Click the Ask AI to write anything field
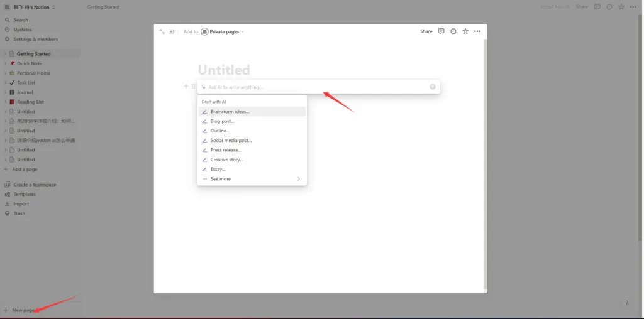The width and height of the screenshot is (644, 319). click(318, 87)
